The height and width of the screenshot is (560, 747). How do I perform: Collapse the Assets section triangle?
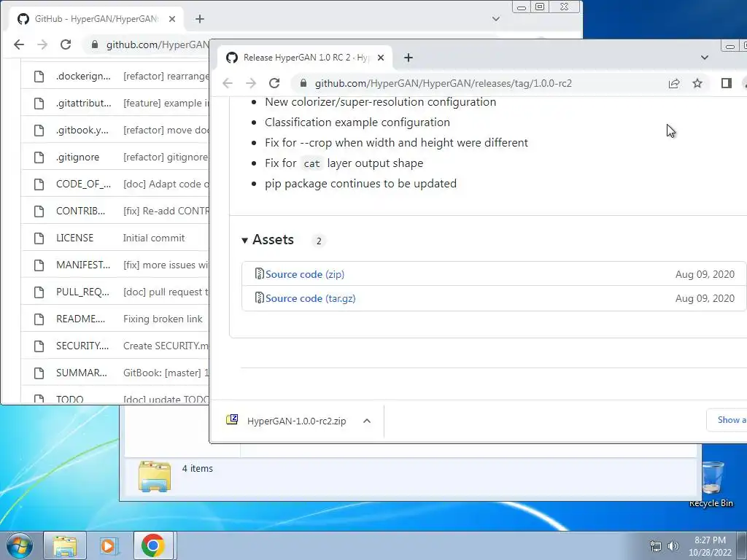[244, 241]
